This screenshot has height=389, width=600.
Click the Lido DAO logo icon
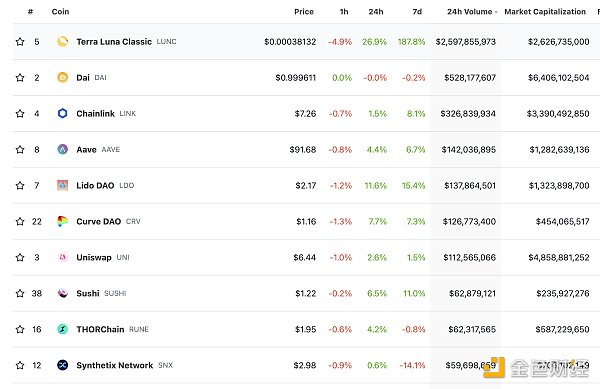(x=62, y=185)
